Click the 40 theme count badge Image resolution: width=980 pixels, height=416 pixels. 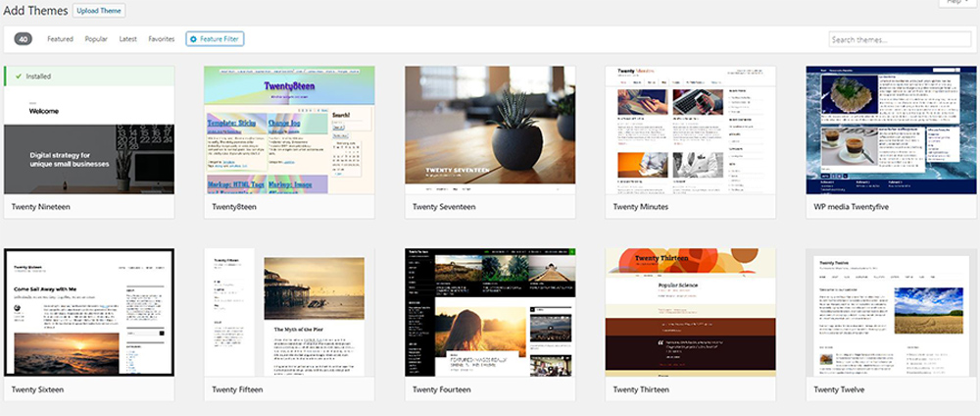point(24,39)
